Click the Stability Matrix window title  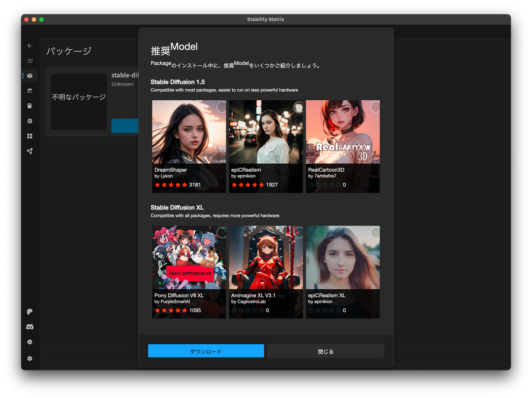(266, 20)
